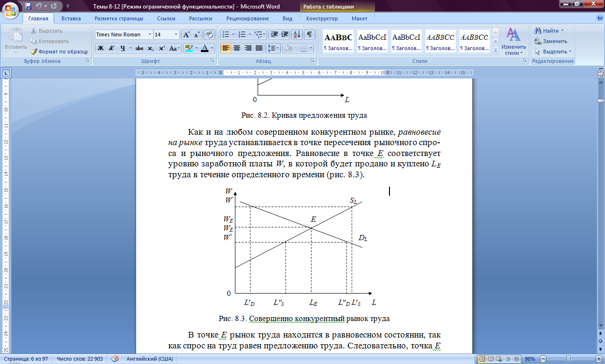
Task: Toggle align text left button
Action: (226, 48)
